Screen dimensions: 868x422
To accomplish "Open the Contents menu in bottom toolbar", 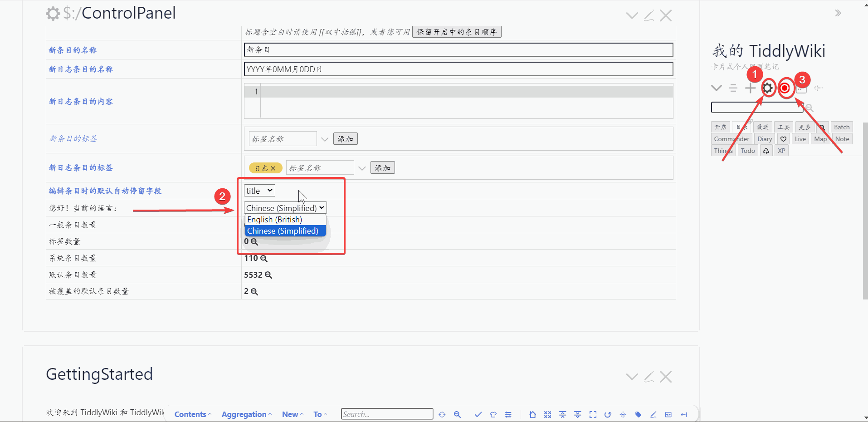I will (193, 414).
